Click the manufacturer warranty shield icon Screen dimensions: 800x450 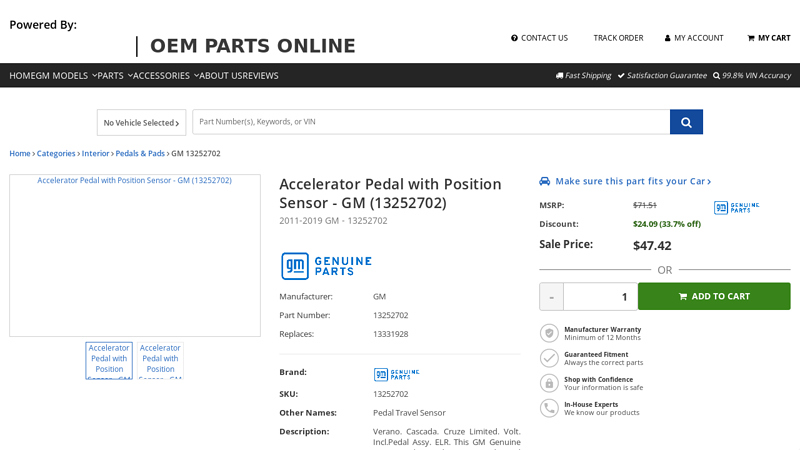[549, 333]
